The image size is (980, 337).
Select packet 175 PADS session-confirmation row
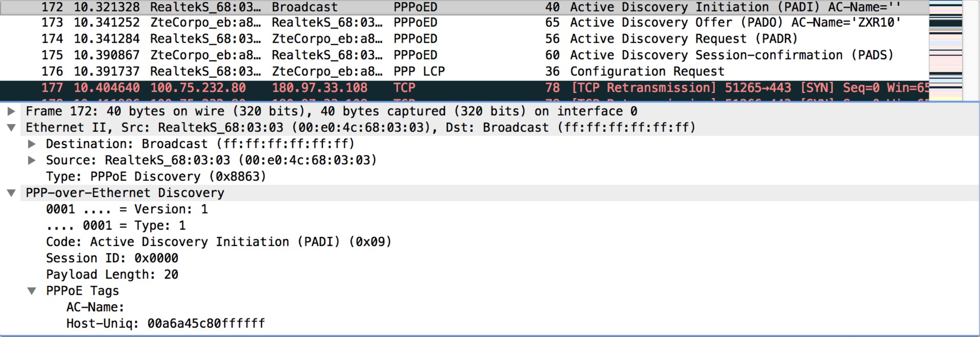(x=464, y=55)
